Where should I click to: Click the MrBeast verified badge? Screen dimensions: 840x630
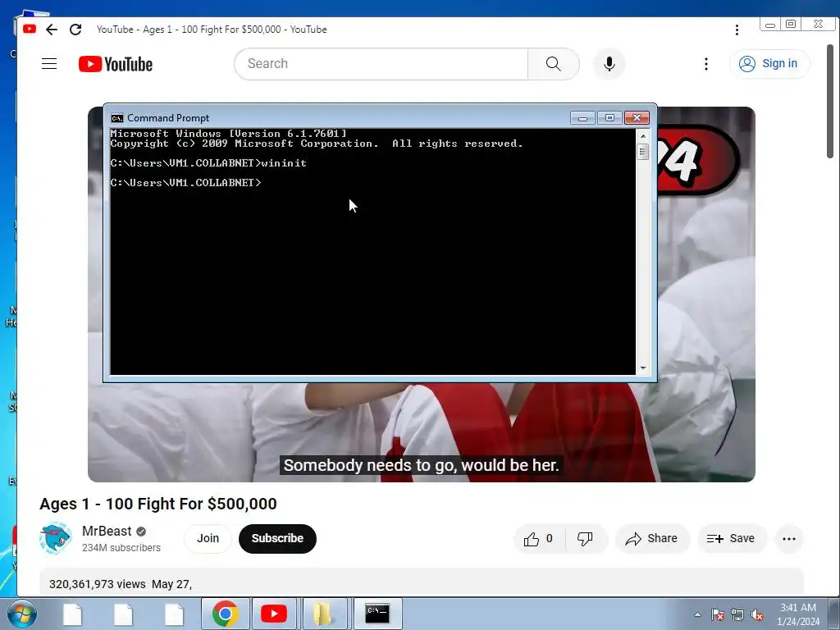coord(141,532)
